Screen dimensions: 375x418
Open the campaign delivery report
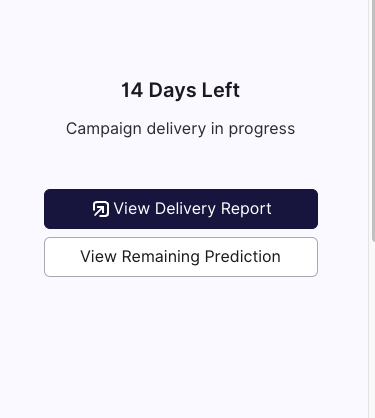[181, 209]
